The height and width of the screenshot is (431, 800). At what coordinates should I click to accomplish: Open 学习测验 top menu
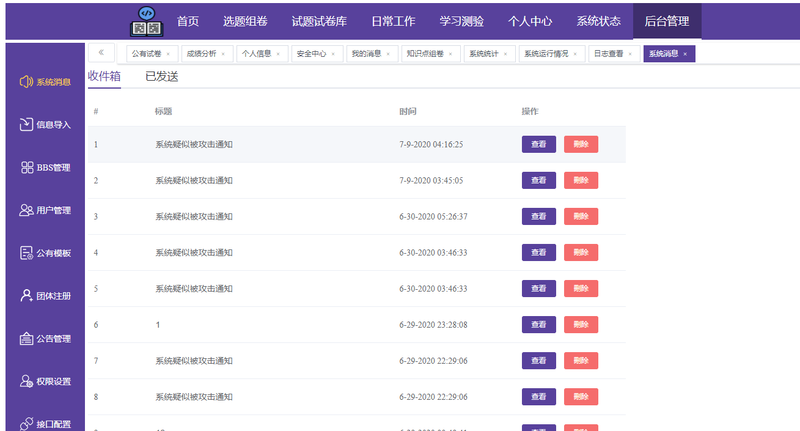click(462, 21)
